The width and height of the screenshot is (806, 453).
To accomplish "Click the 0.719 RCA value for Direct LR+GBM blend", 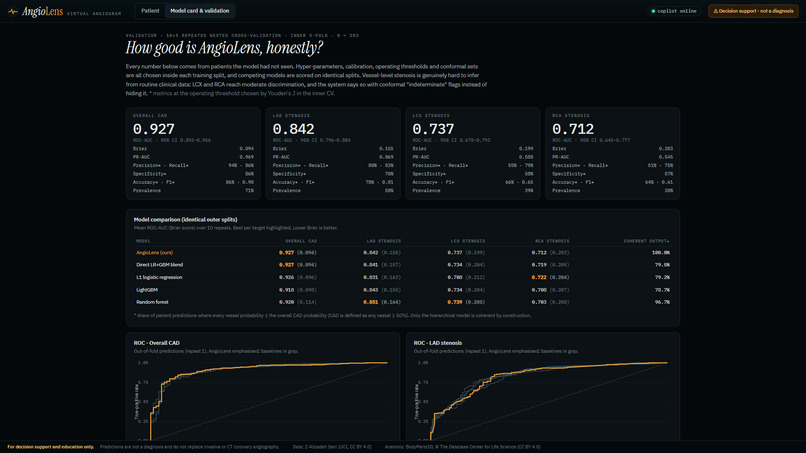I will (539, 265).
